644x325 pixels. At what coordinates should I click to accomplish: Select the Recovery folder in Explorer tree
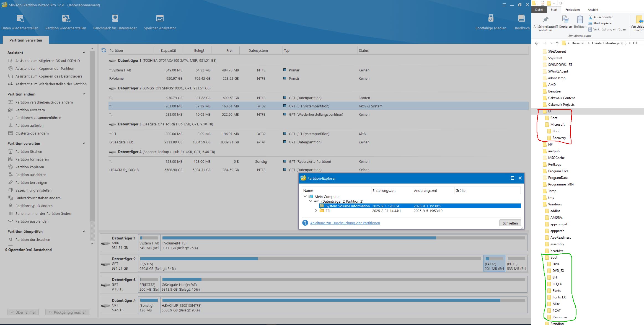tap(559, 138)
